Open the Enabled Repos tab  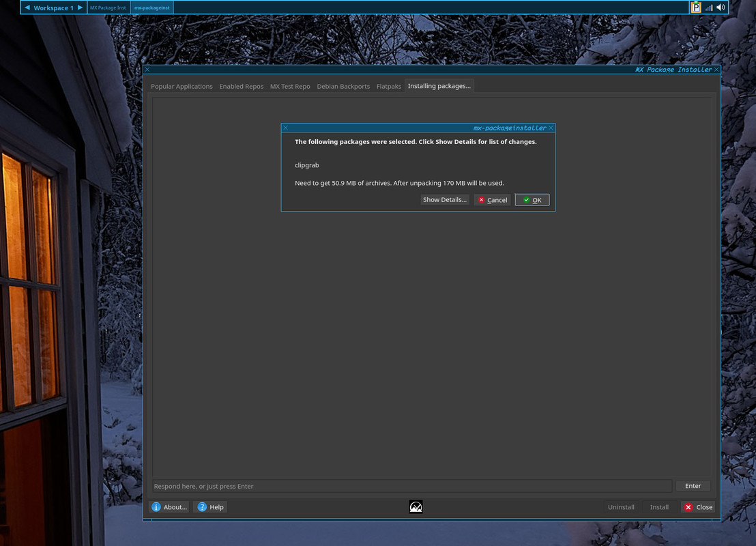click(241, 87)
